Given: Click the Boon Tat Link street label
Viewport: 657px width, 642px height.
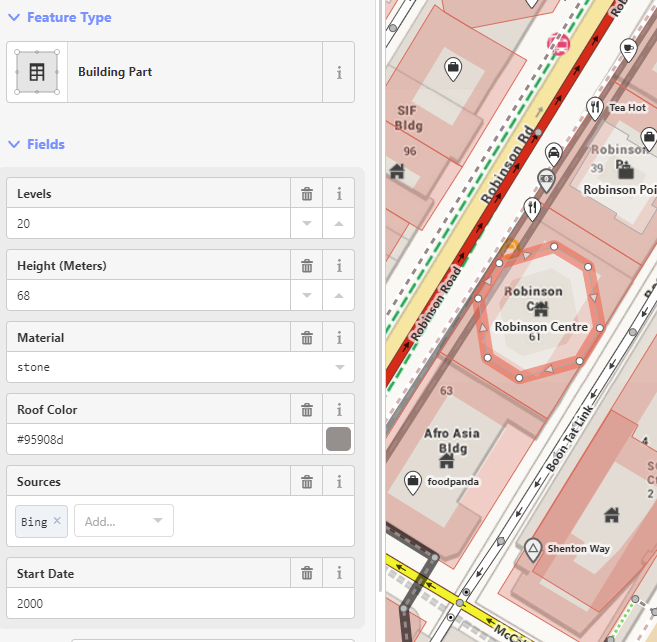Looking at the screenshot, I should [569, 438].
